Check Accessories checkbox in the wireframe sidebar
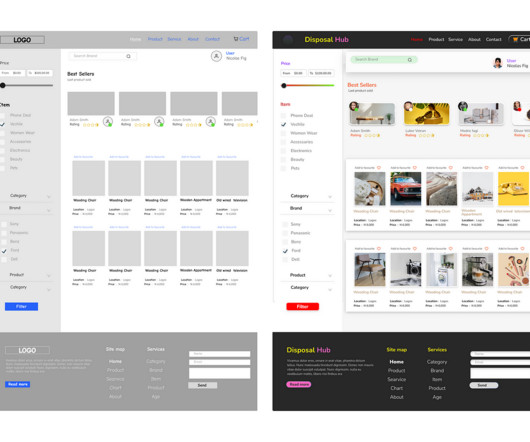Viewport: 530px width, 442px height. pyautogui.click(x=2, y=142)
